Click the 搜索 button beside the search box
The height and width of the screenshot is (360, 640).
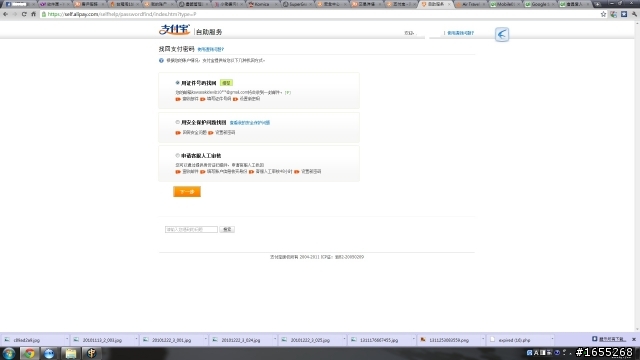(x=227, y=229)
